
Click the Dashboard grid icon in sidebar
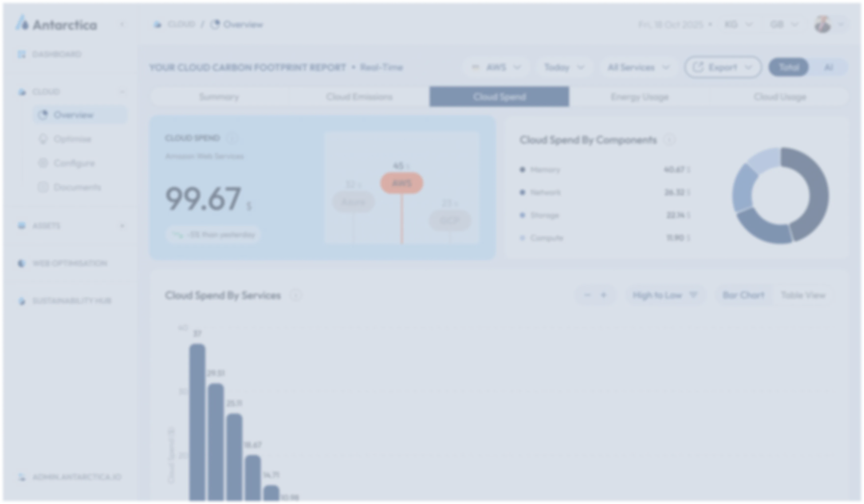coord(22,54)
